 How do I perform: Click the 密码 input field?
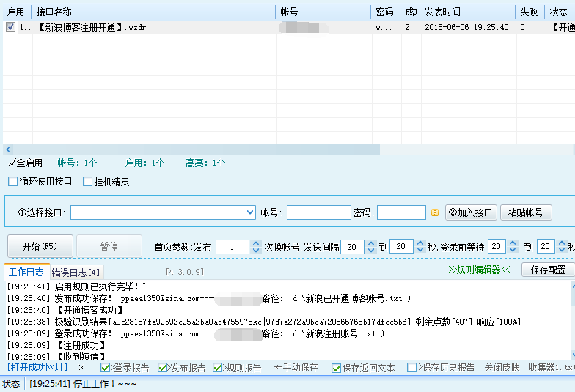(x=402, y=212)
